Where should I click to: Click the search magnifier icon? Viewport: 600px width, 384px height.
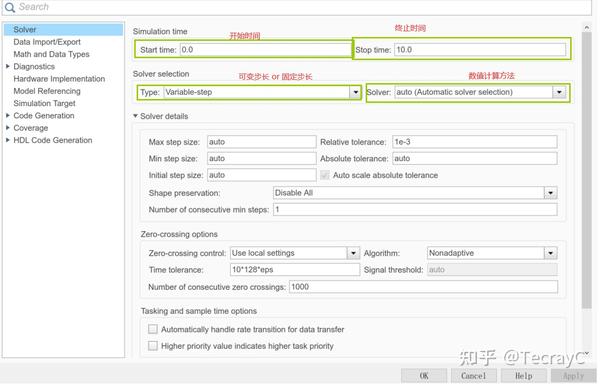point(10,7)
